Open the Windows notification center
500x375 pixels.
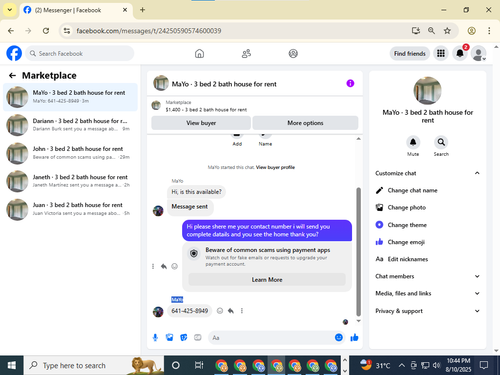click(x=484, y=365)
